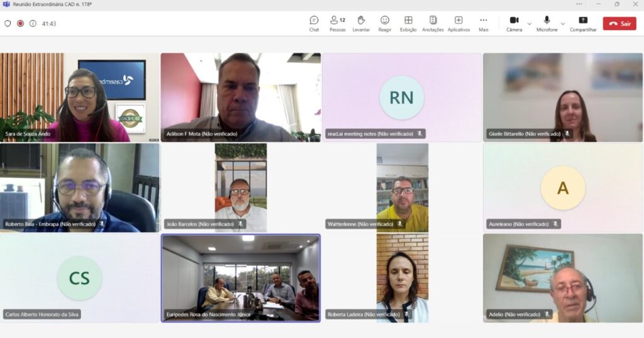Open the Aplicativos apps panel
This screenshot has width=644, height=338.
[458, 23]
